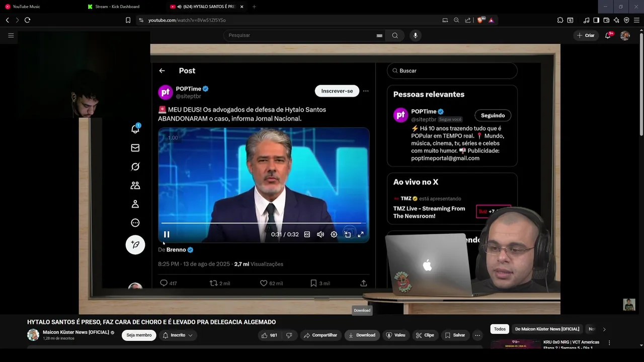The width and height of the screenshot is (644, 362).
Task: Bookmark this page using the bookmark icon
Action: coord(128,20)
